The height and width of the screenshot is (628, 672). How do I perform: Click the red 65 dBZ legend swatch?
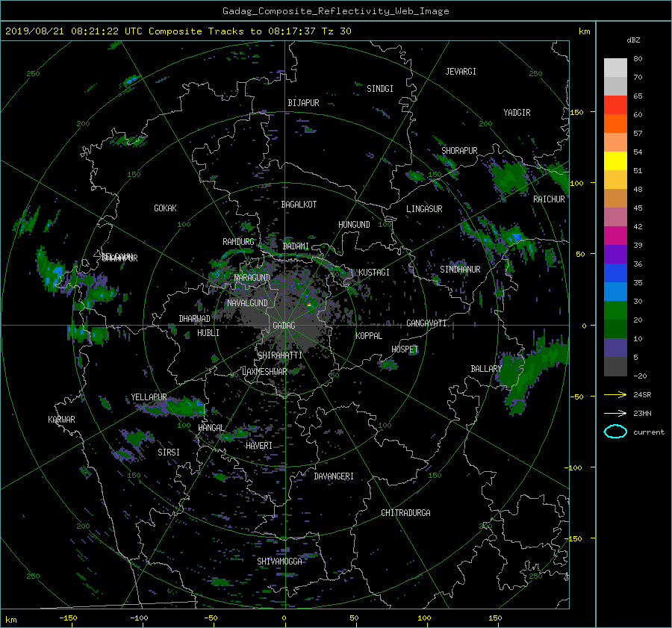tap(615, 105)
